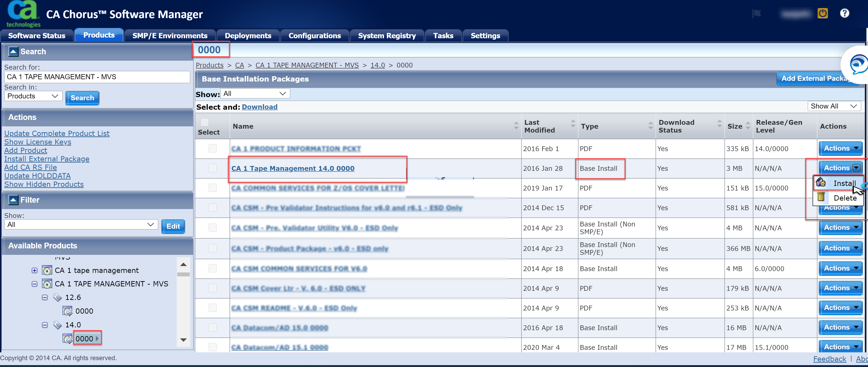Click the Available Products scrollbar down arrow
The image size is (868, 367).
pos(183,340)
